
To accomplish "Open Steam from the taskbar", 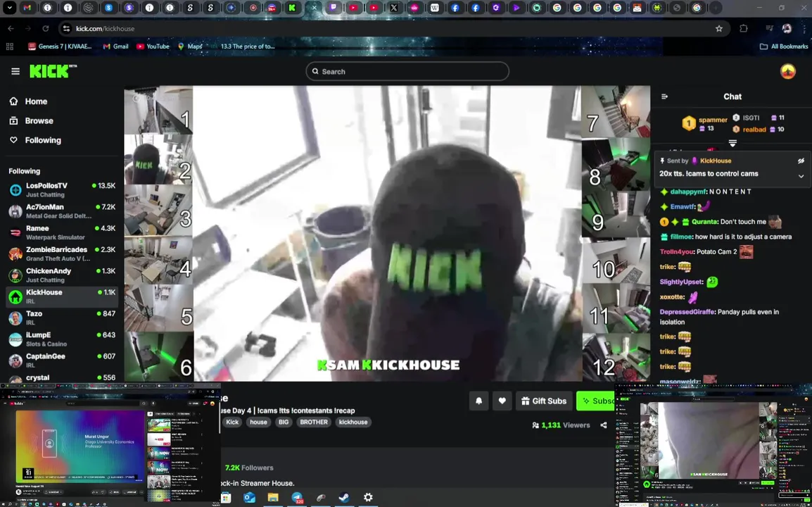I will click(x=344, y=498).
